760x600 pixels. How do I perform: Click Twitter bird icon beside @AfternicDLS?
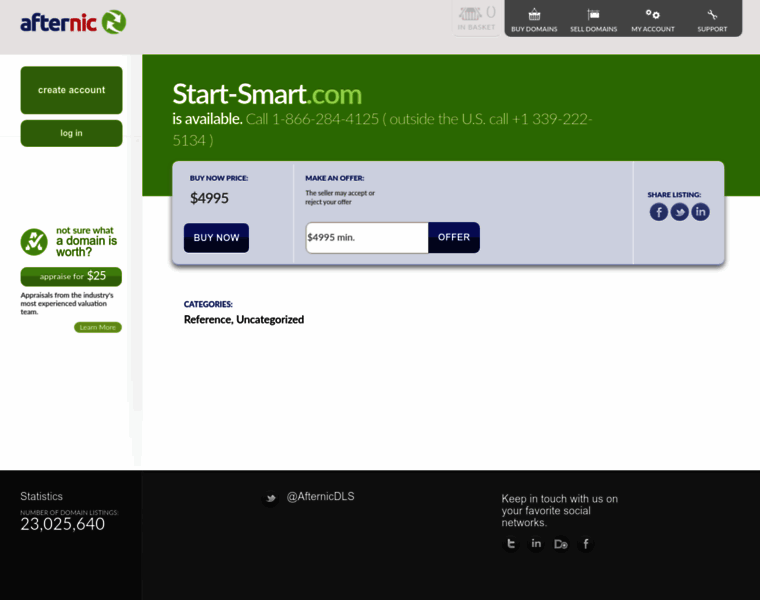(270, 498)
